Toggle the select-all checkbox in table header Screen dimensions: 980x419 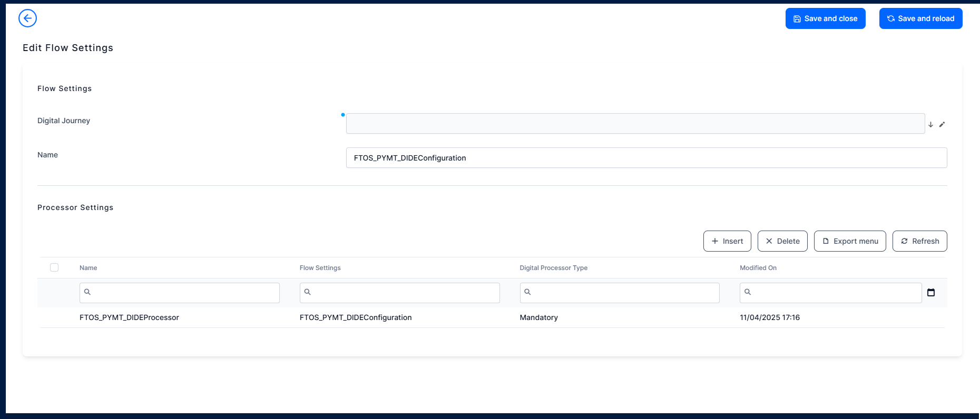click(54, 267)
